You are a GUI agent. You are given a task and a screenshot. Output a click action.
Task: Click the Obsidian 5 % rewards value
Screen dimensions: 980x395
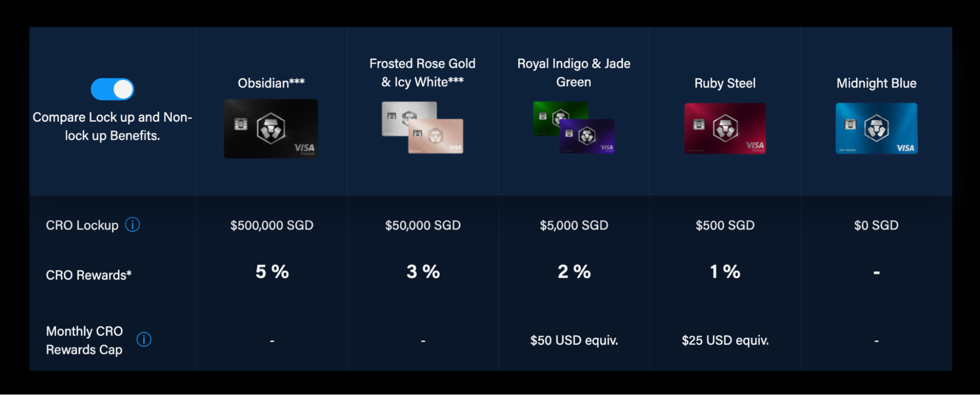tap(272, 271)
